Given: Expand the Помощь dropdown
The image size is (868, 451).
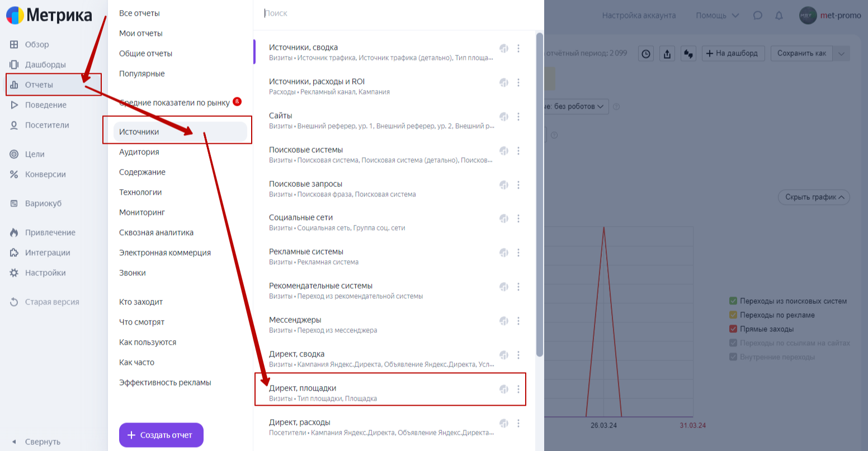Looking at the screenshot, I should [717, 16].
